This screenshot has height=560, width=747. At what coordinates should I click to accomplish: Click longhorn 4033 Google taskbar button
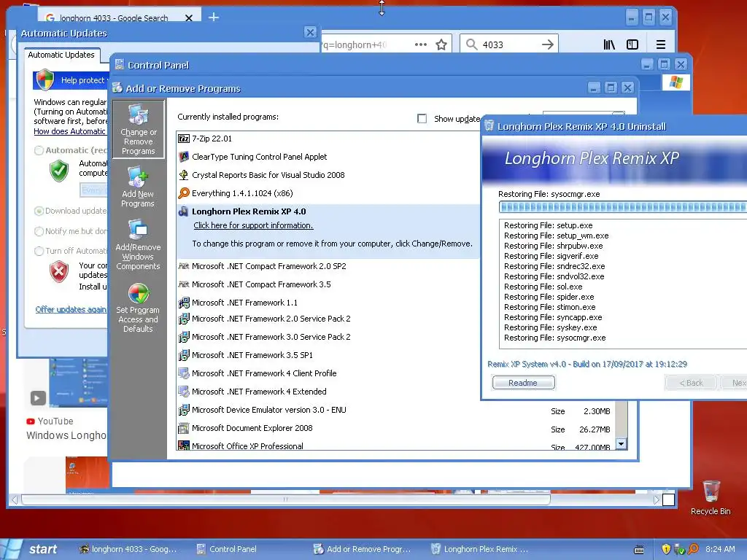pos(128,549)
